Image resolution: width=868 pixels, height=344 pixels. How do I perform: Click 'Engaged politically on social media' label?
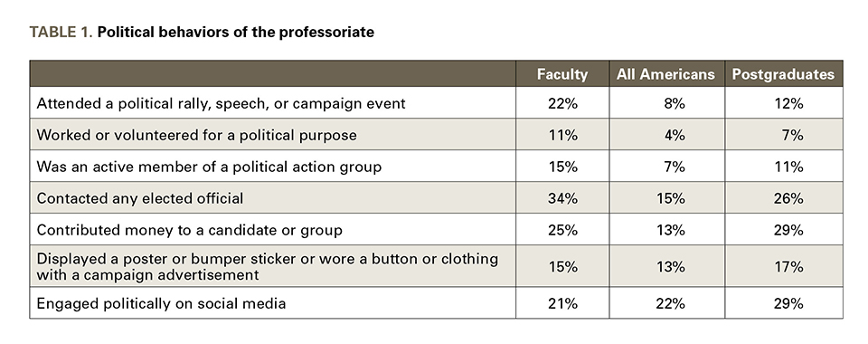(161, 303)
